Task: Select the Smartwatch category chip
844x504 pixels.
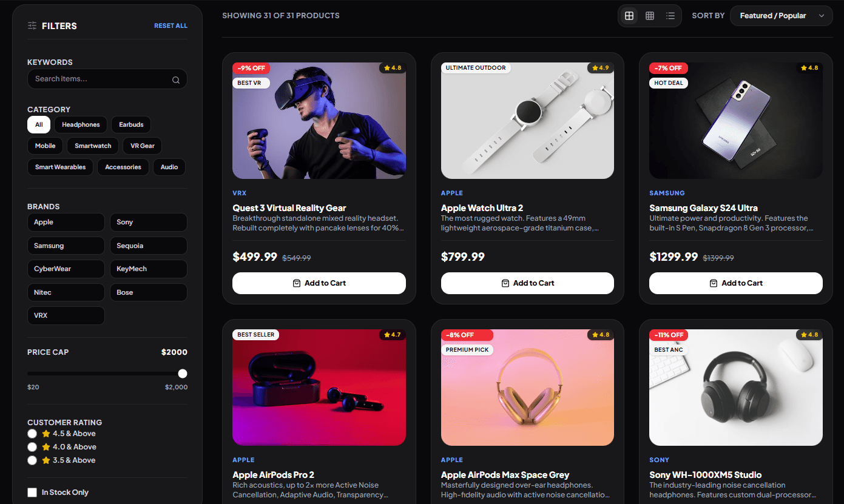Action: [93, 146]
